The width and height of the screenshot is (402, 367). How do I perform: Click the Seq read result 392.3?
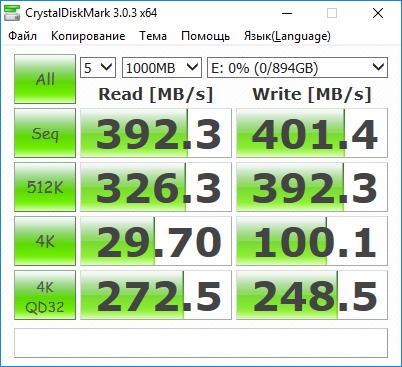pyautogui.click(x=156, y=133)
